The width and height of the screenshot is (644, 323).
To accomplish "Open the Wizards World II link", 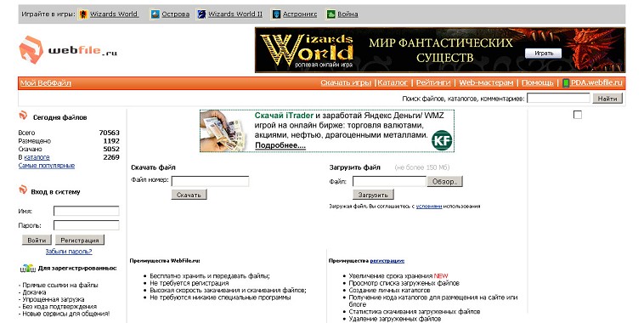I will pyautogui.click(x=235, y=14).
